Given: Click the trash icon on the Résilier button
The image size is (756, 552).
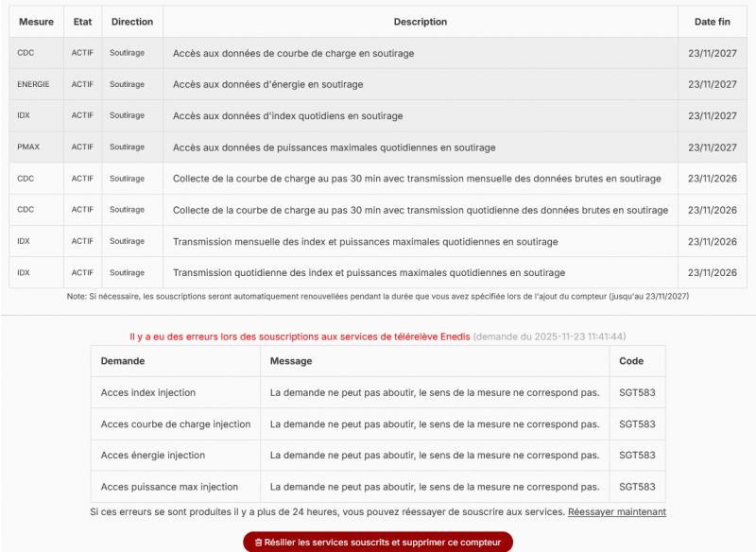Looking at the screenshot, I should 258,543.
